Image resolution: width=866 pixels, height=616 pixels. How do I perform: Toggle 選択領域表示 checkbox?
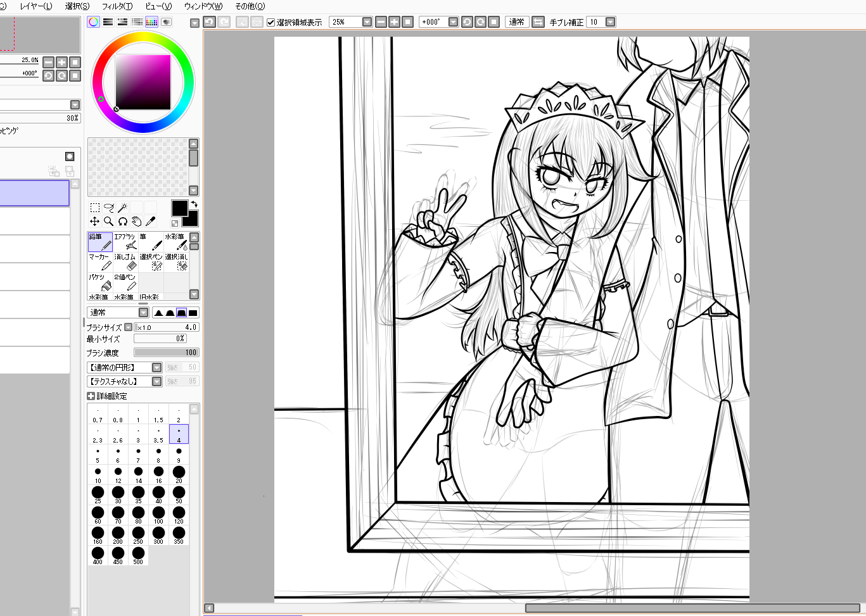[x=271, y=22]
